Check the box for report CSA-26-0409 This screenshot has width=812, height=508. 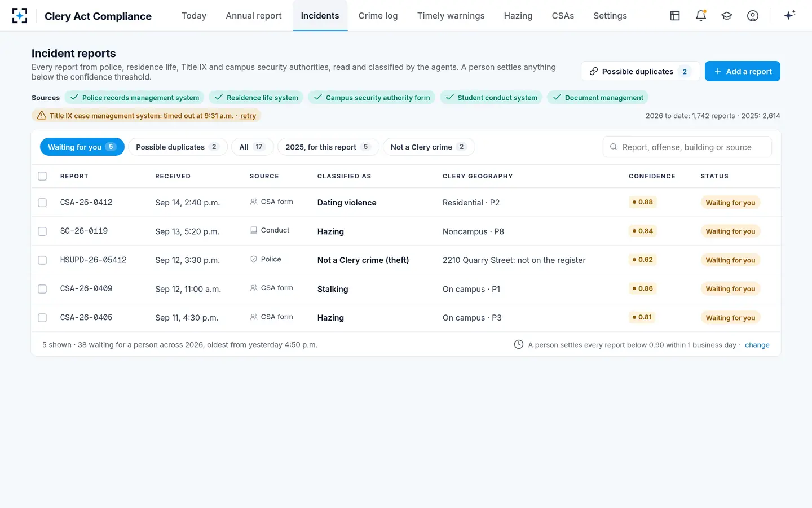coord(42,289)
